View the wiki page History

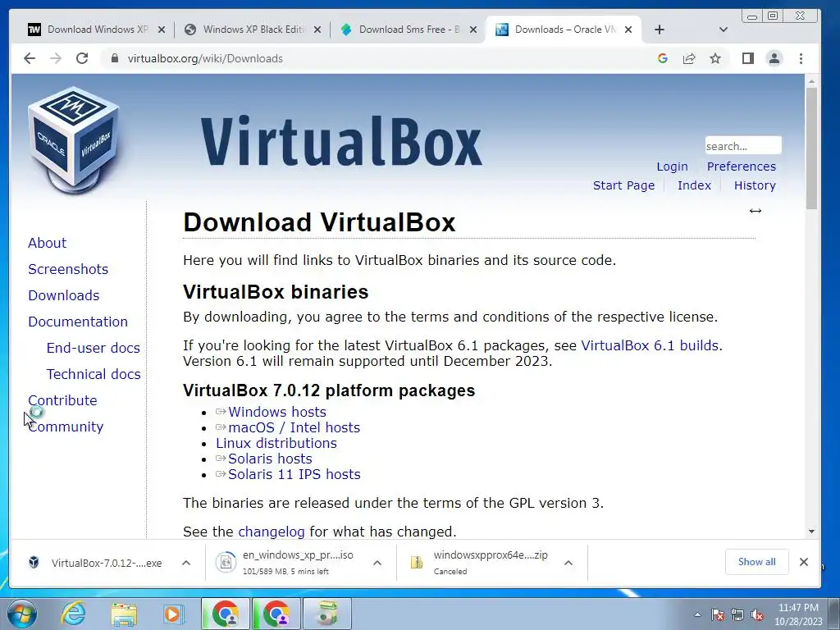(755, 185)
